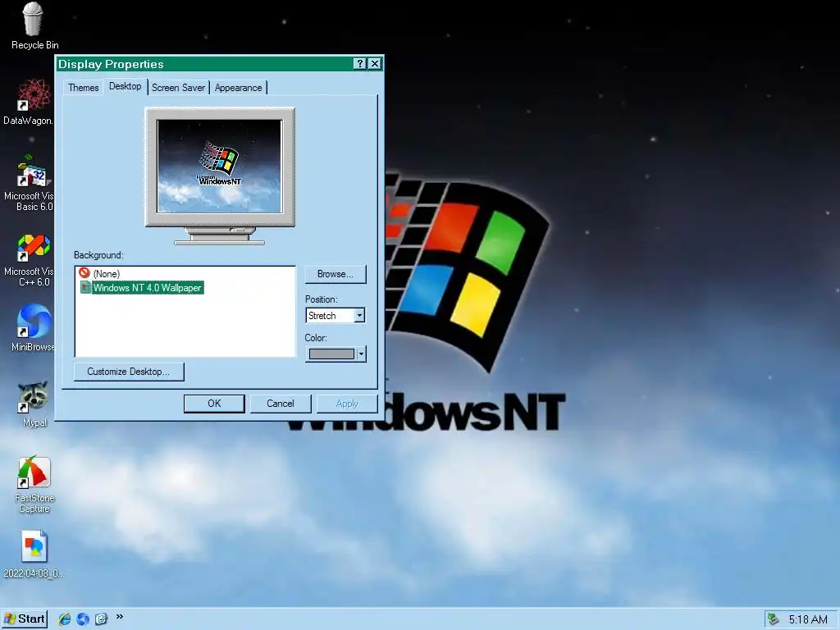Switch to the Desktop tab
Screen dimensions: 840x630
coord(126,86)
